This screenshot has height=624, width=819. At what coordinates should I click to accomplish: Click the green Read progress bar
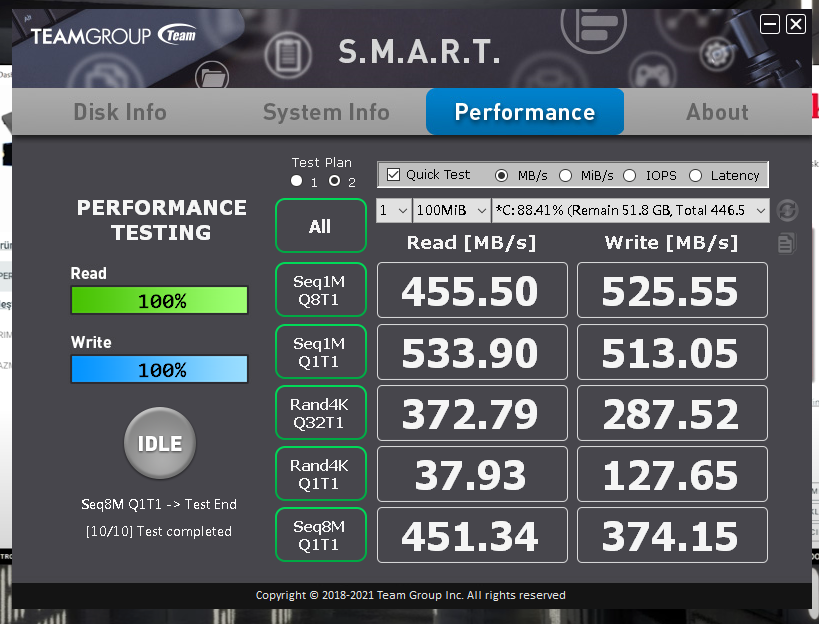[159, 300]
